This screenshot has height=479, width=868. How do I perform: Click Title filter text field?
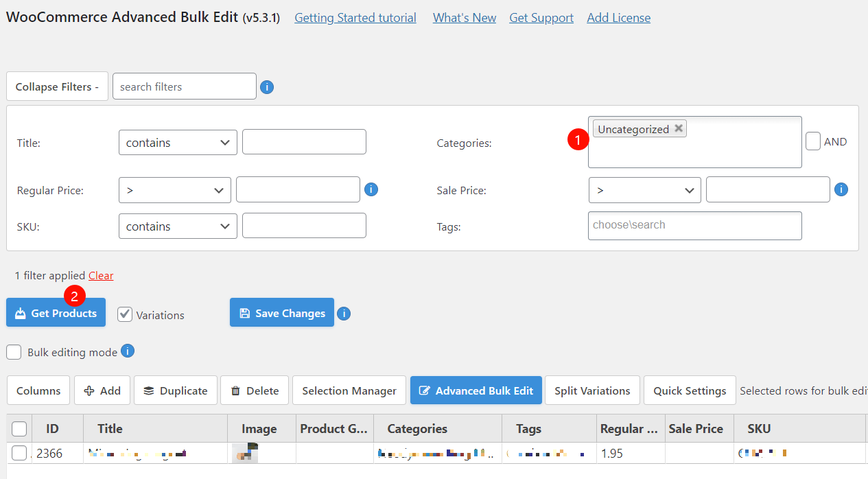point(304,142)
